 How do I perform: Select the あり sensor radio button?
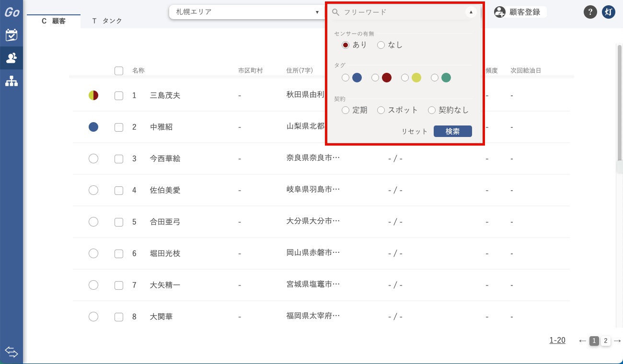[346, 45]
